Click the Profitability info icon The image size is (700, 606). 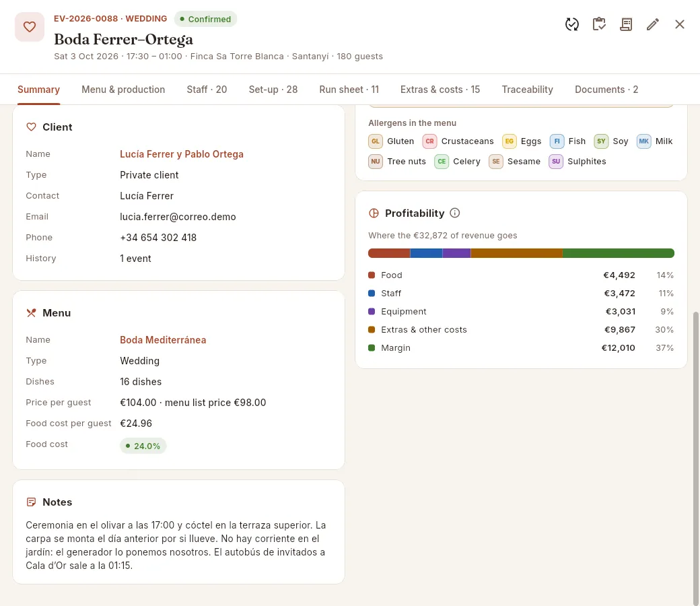coord(454,213)
